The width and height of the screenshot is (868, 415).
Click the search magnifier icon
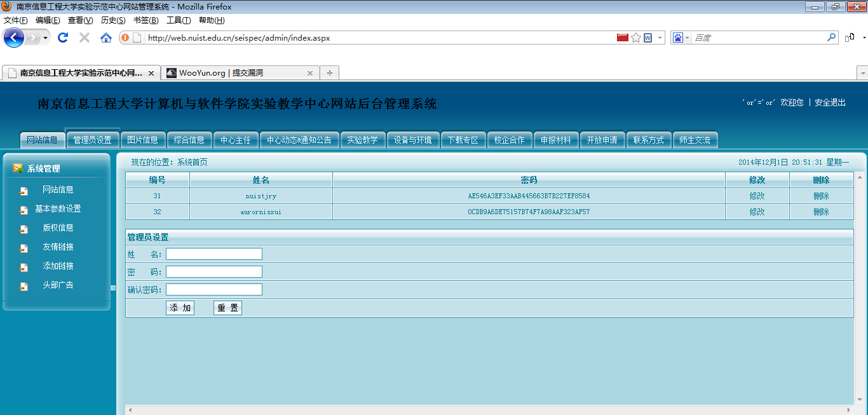(x=831, y=37)
